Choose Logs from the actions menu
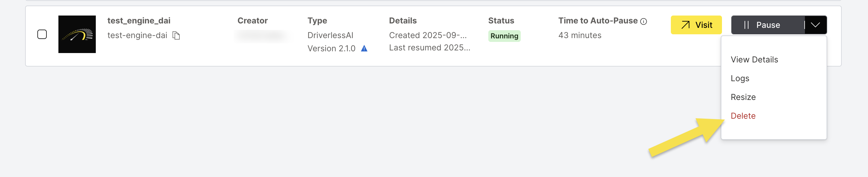Viewport: 868px width, 177px height. (x=740, y=78)
